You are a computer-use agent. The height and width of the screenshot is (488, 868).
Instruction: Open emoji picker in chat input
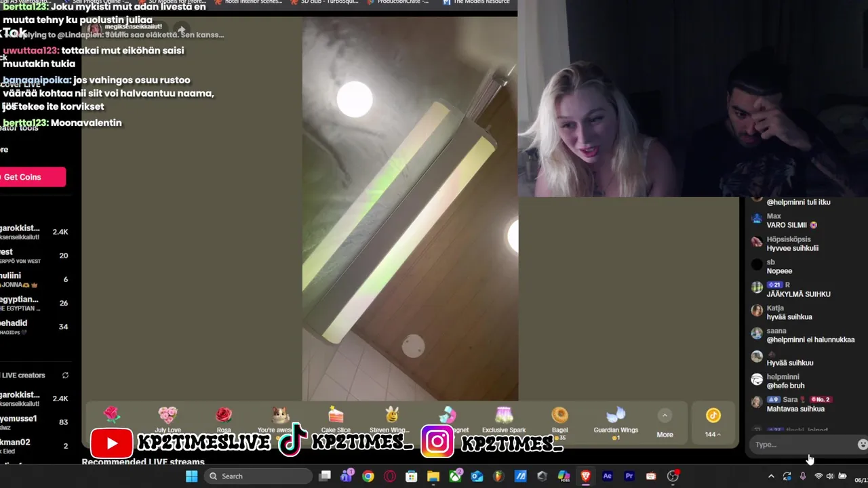click(863, 445)
